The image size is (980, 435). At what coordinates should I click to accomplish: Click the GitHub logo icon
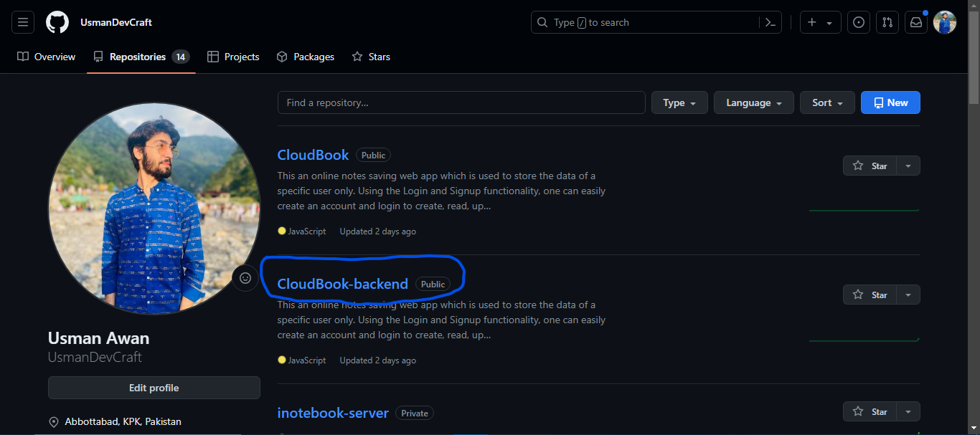[x=57, y=22]
